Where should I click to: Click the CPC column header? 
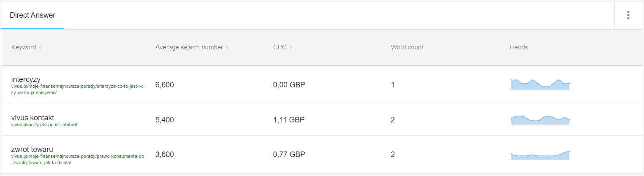click(x=280, y=47)
